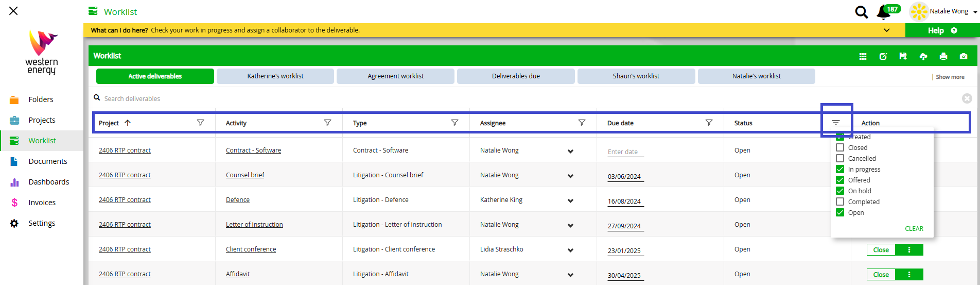Clear search with the grey X icon
This screenshot has height=285, width=980.
click(967, 98)
